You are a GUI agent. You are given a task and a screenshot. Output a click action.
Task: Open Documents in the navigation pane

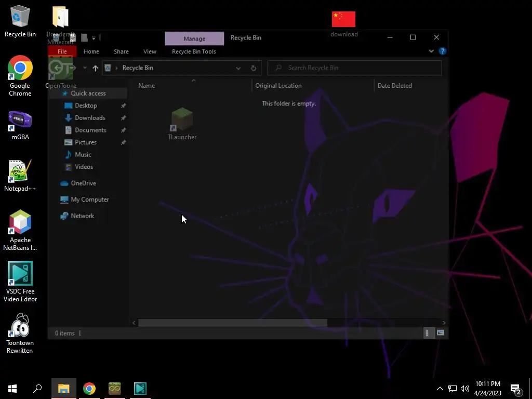point(90,130)
